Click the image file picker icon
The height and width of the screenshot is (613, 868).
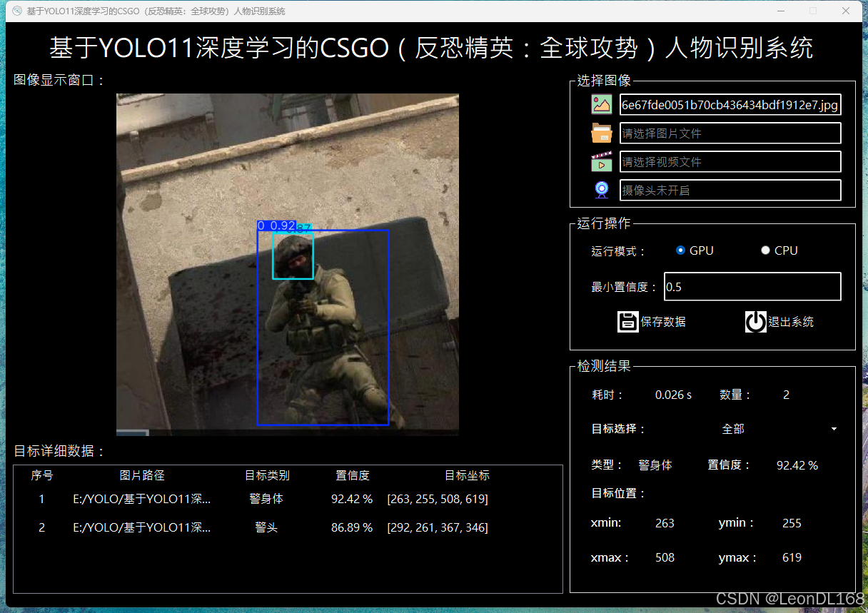(602, 105)
